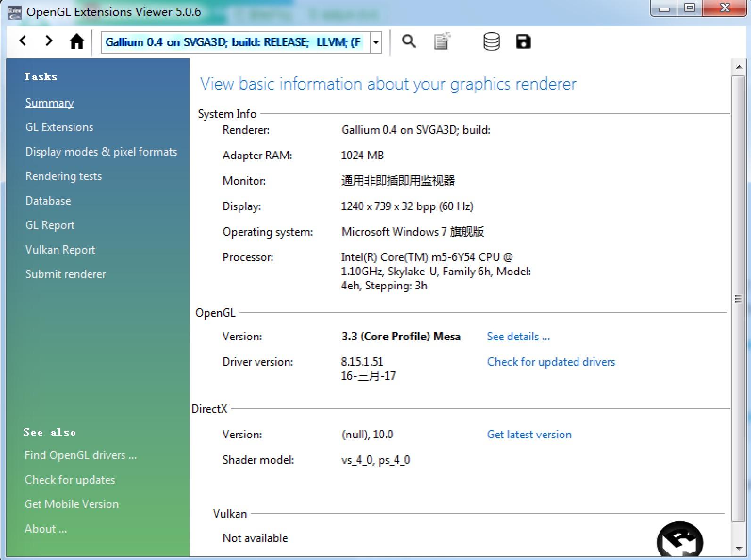Minimize the OpenGL Extensions Viewer window
This screenshot has width=751, height=560.
pyautogui.click(x=664, y=8)
